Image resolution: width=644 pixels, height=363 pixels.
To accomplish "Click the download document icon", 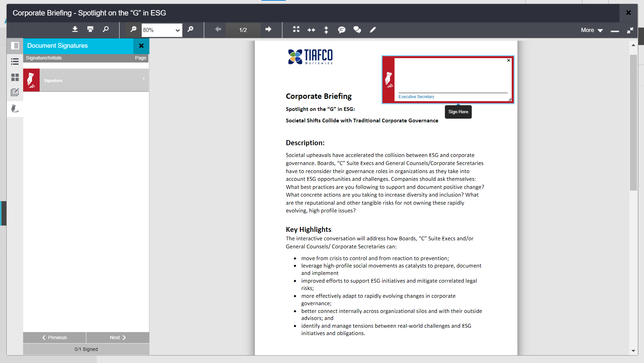I will 75,30.
